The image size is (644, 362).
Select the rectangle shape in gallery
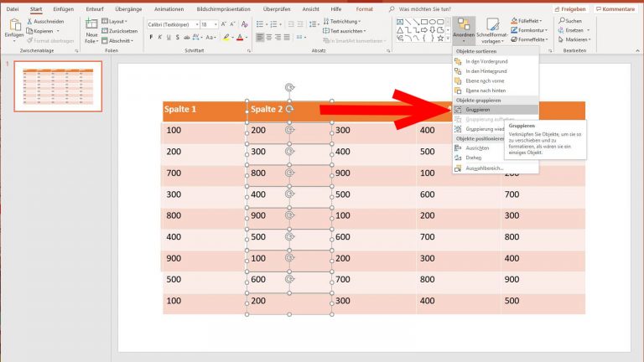pos(423,22)
